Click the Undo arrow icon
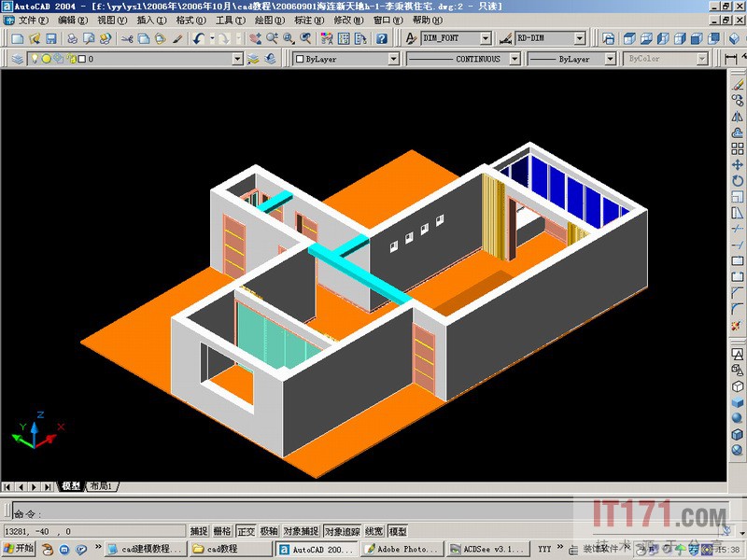This screenshot has height=560, width=747. [199, 39]
